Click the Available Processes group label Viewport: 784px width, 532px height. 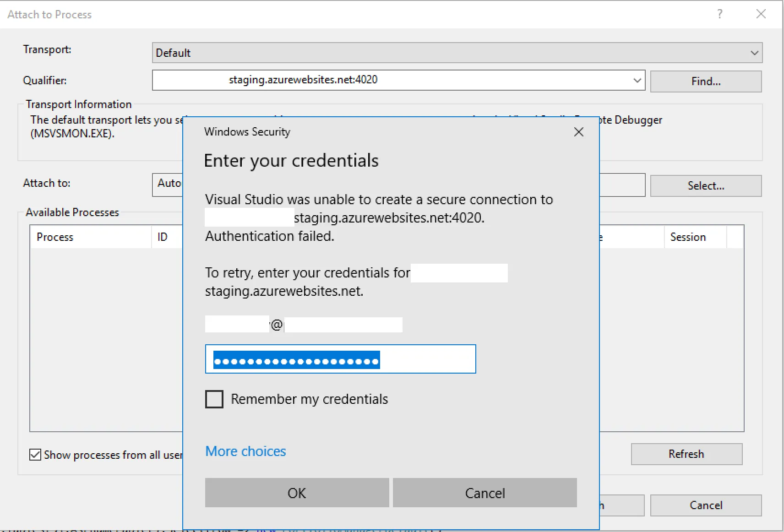[72, 212]
